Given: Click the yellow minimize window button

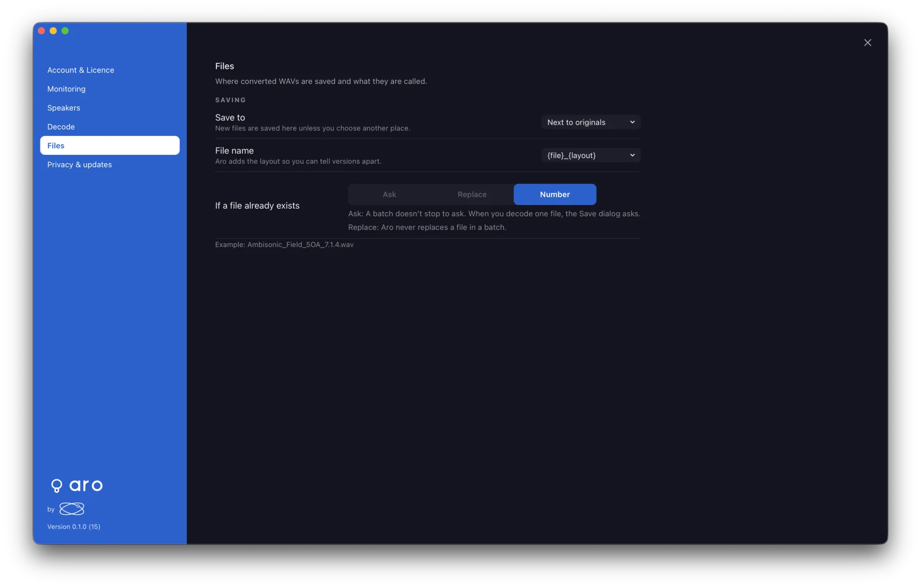Looking at the screenshot, I should [x=53, y=31].
